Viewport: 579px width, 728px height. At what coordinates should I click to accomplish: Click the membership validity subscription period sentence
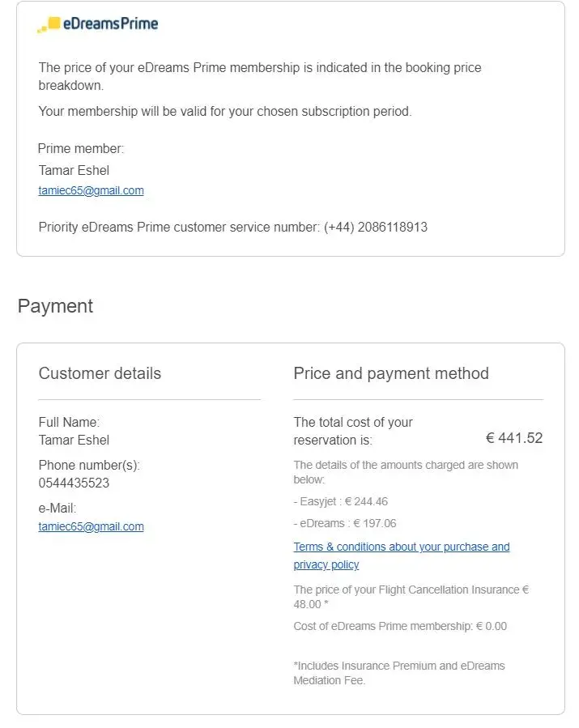[x=225, y=112]
